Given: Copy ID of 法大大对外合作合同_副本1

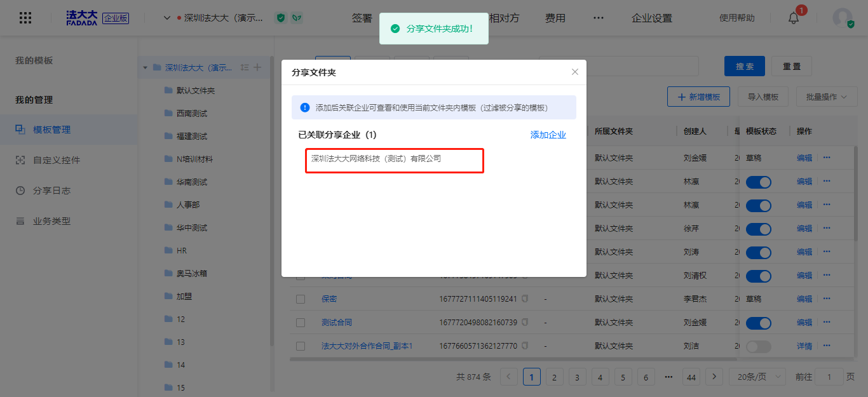Looking at the screenshot, I should (x=525, y=346).
